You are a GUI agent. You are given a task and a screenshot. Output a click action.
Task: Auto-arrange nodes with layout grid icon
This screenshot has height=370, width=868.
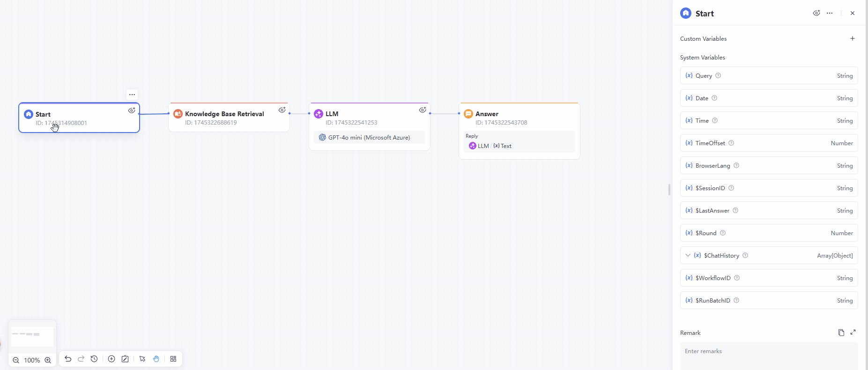point(173,359)
